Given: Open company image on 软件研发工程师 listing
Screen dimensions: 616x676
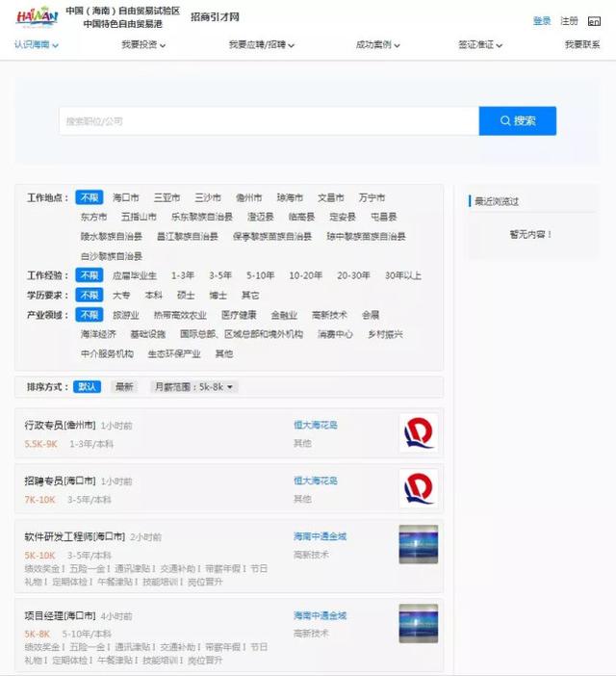Looking at the screenshot, I should (x=419, y=544).
